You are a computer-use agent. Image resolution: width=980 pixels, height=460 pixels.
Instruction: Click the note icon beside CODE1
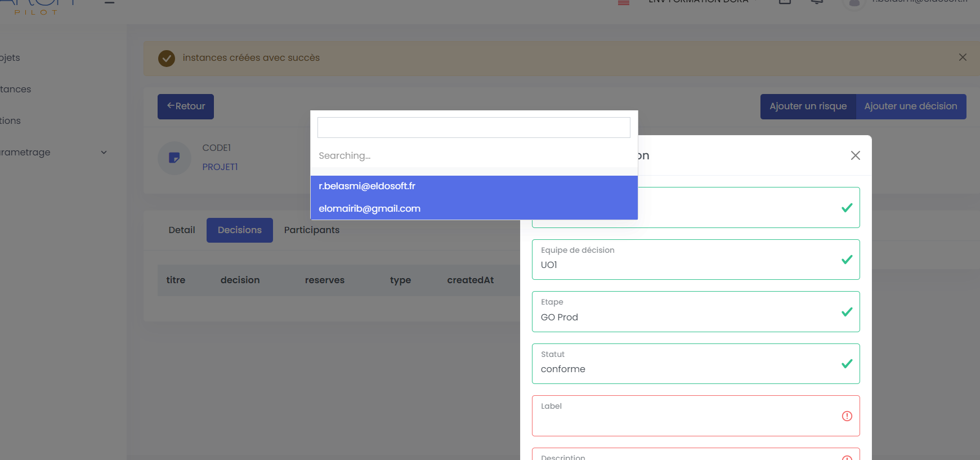pyautogui.click(x=174, y=158)
